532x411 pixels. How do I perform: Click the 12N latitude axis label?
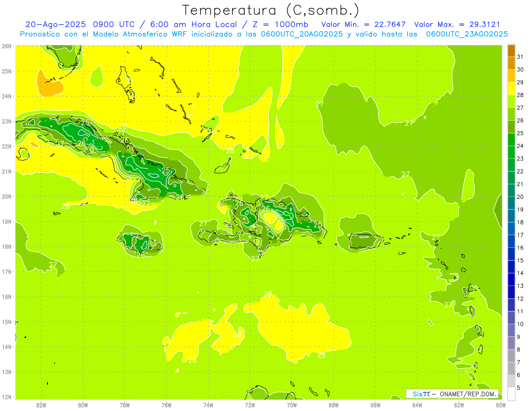(x=6, y=397)
